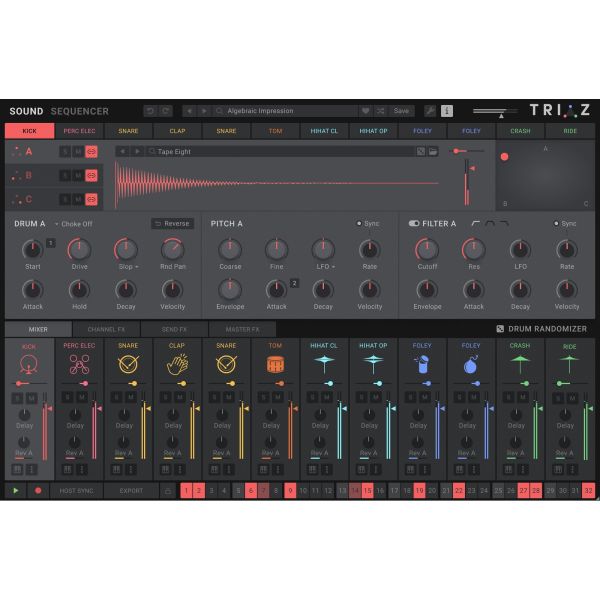Click the record button
Viewport: 600px width, 600px height.
[x=38, y=491]
